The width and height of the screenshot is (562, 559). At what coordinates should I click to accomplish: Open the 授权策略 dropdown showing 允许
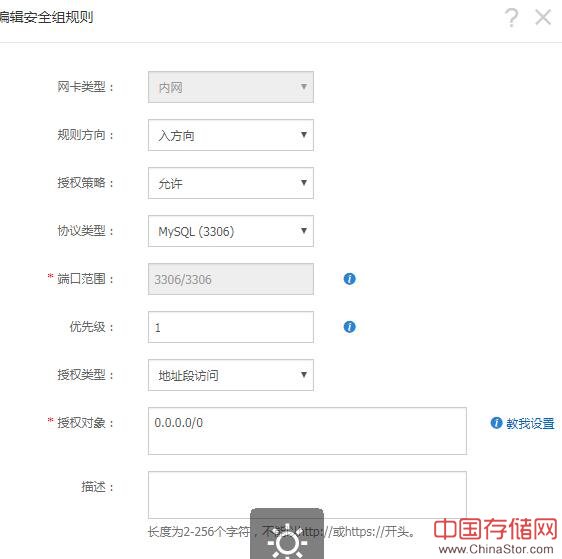point(231,183)
